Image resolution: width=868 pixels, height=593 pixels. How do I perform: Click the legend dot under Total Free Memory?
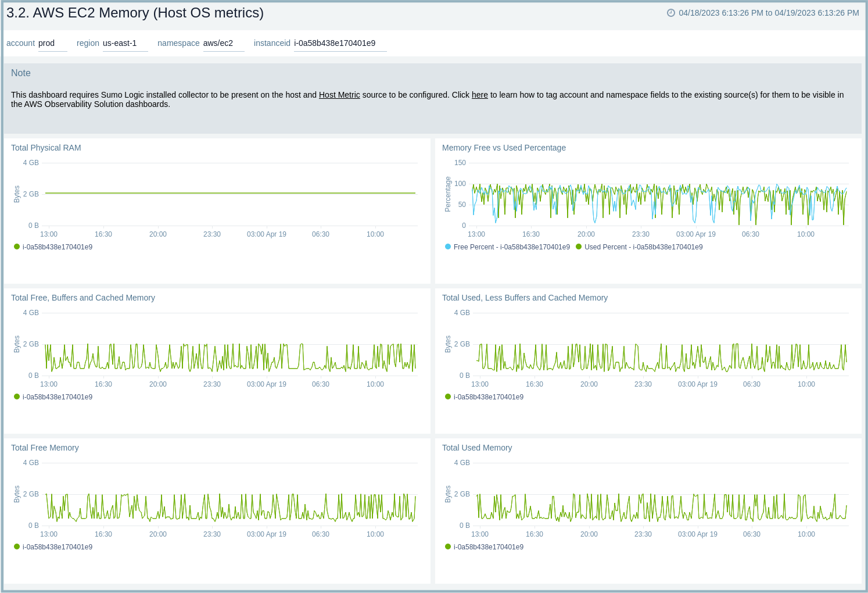coord(16,546)
